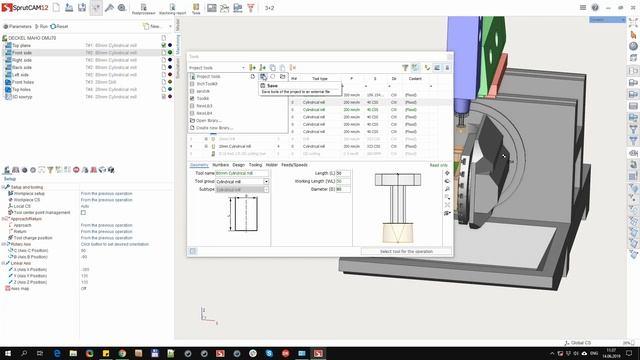Open the Global CS selector in status bar
This screenshot has width=640, height=360.
(578, 343)
